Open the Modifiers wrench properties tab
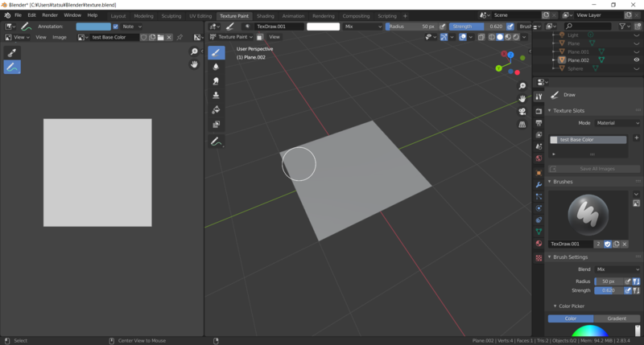 click(539, 185)
